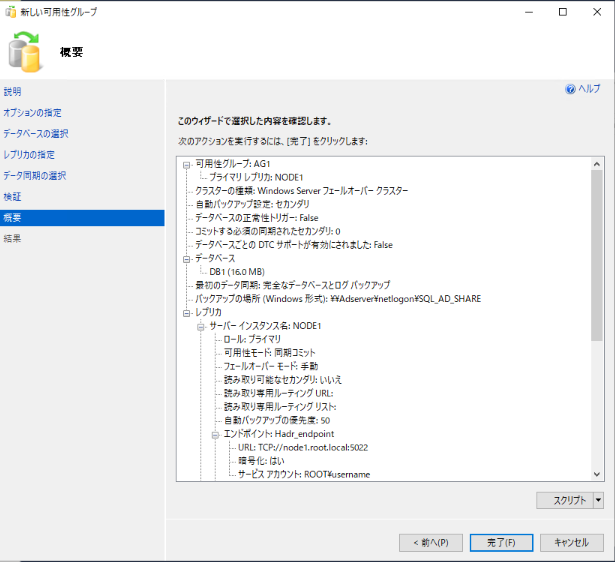The image size is (615, 562).
Task: Open the スクリプト dropdown arrow
Action: (x=598, y=500)
